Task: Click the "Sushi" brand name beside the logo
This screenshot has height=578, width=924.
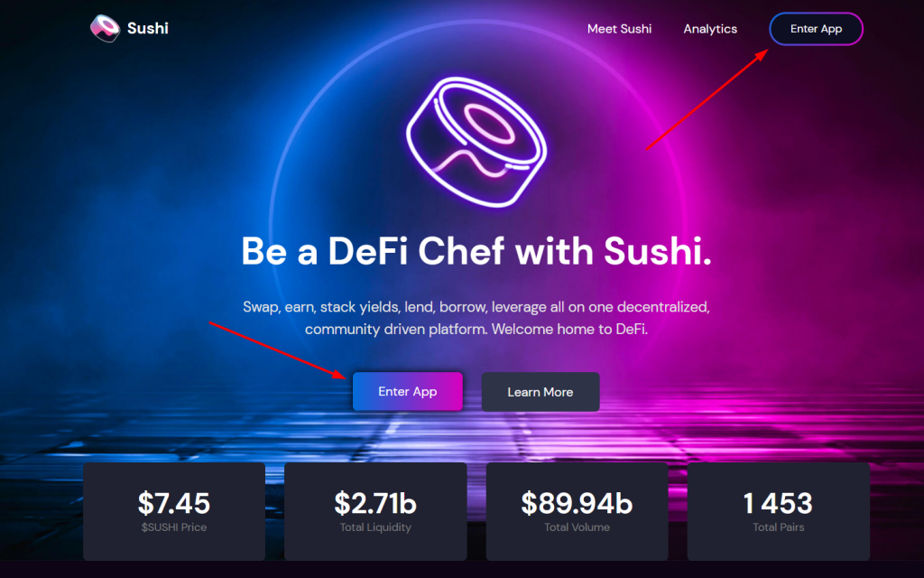Action: 148,28
